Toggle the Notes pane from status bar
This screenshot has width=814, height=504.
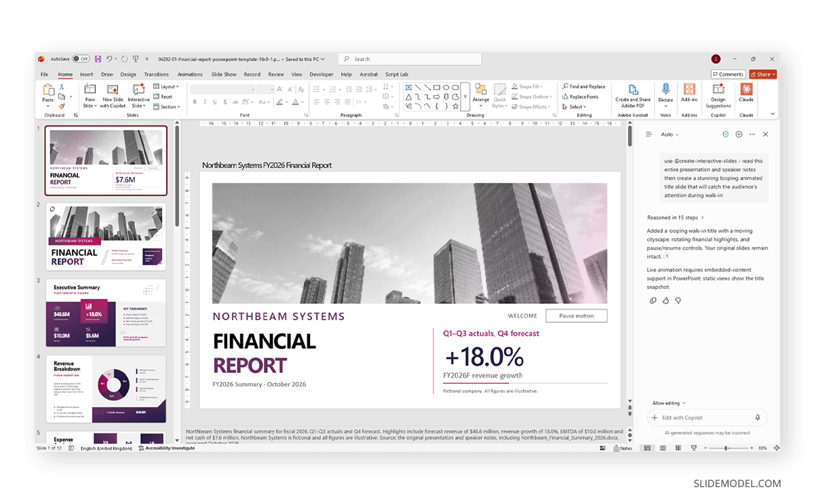[x=624, y=448]
